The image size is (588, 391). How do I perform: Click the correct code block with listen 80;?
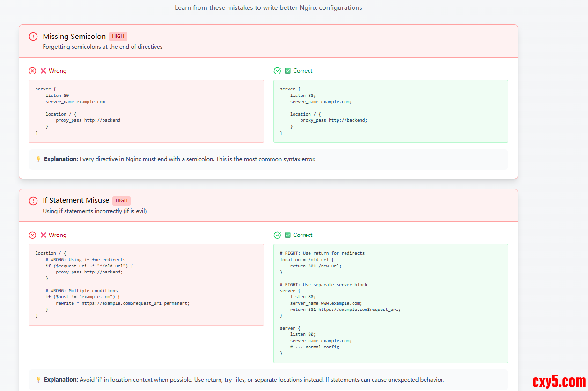pyautogui.click(x=390, y=111)
